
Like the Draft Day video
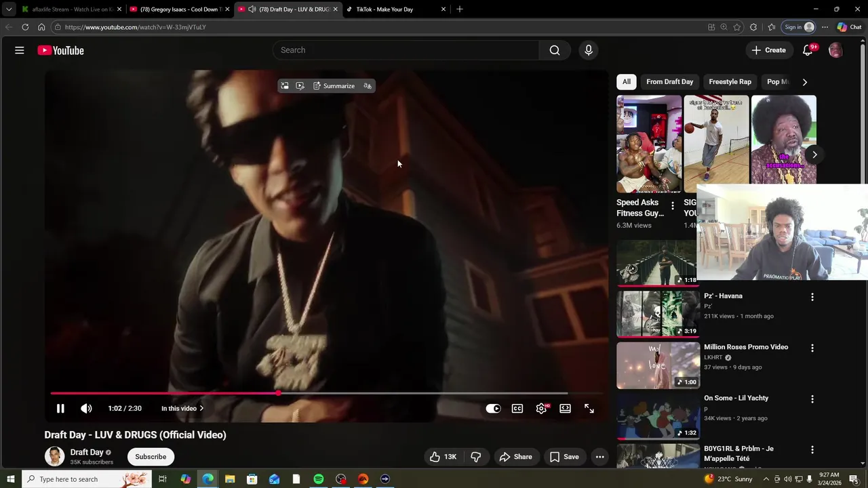pos(443,457)
